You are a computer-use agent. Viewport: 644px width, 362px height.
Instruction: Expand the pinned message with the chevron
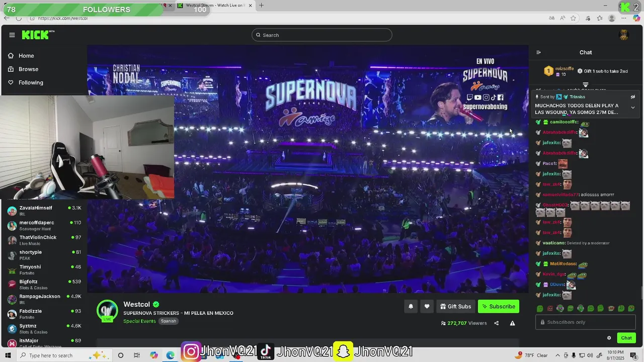coord(633,108)
